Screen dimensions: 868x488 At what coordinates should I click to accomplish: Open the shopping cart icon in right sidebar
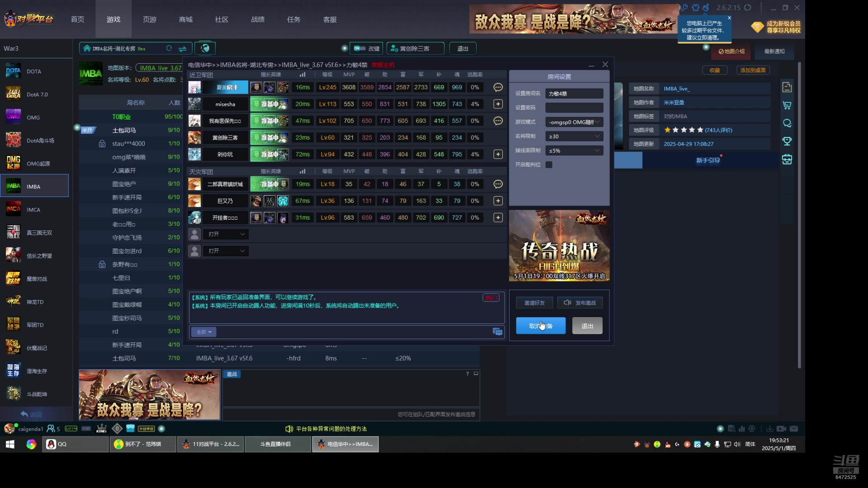coord(787,105)
